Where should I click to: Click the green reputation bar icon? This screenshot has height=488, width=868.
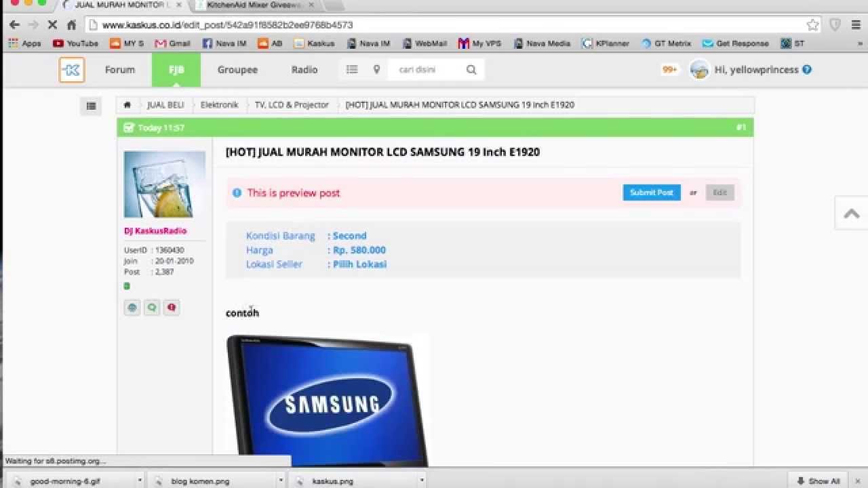[127, 286]
